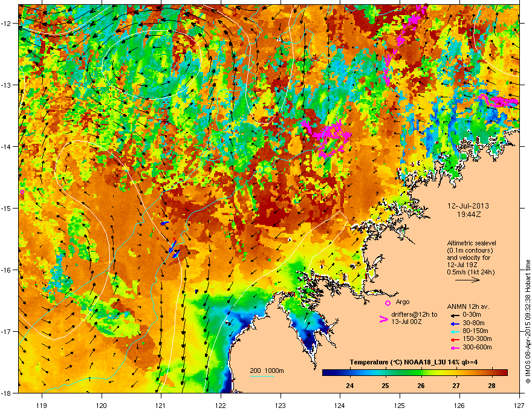
Task: Click the '200 1000m' contour label
Action: tap(267, 371)
